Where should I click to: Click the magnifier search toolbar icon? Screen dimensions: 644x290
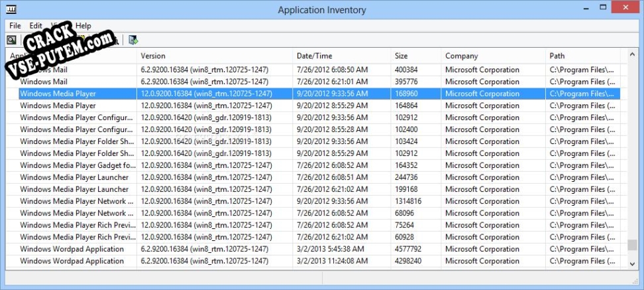click(x=11, y=40)
